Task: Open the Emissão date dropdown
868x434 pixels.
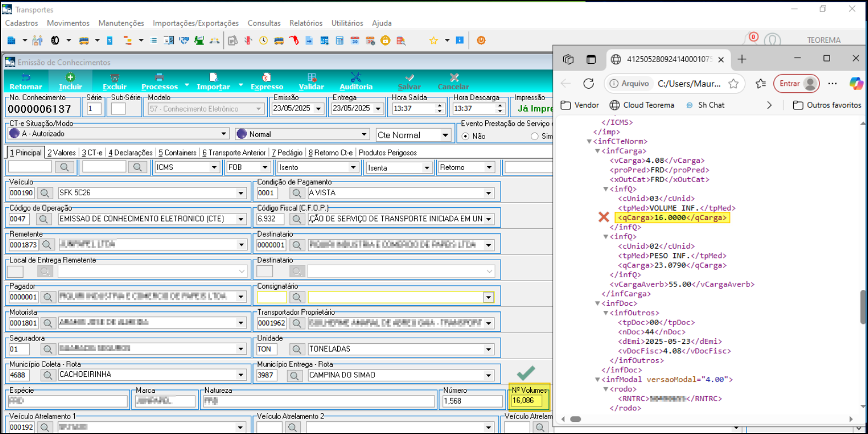Action: (x=318, y=109)
